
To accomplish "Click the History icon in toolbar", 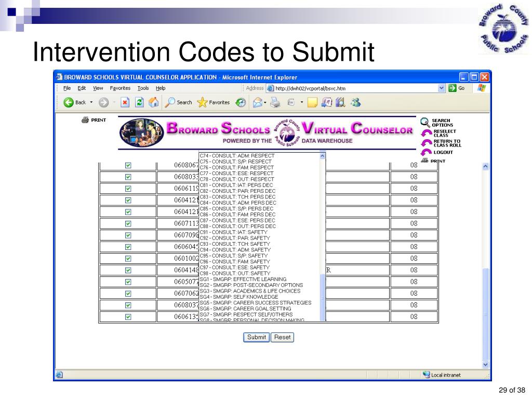I will (x=241, y=102).
